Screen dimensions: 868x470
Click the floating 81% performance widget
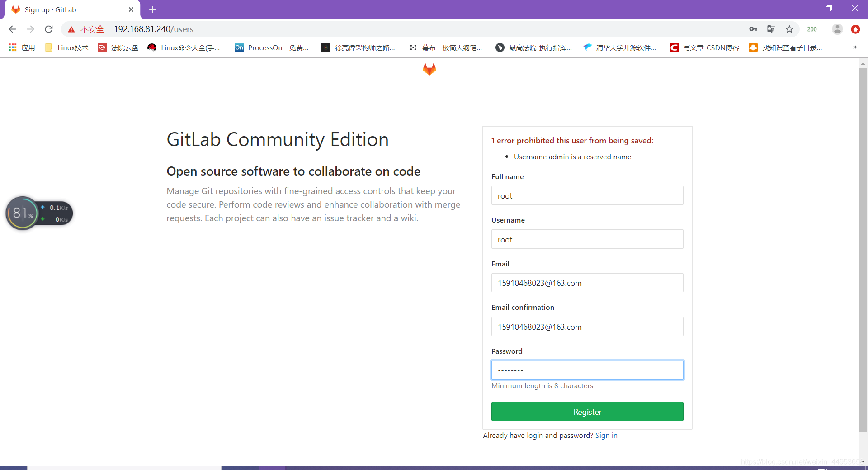coord(39,213)
